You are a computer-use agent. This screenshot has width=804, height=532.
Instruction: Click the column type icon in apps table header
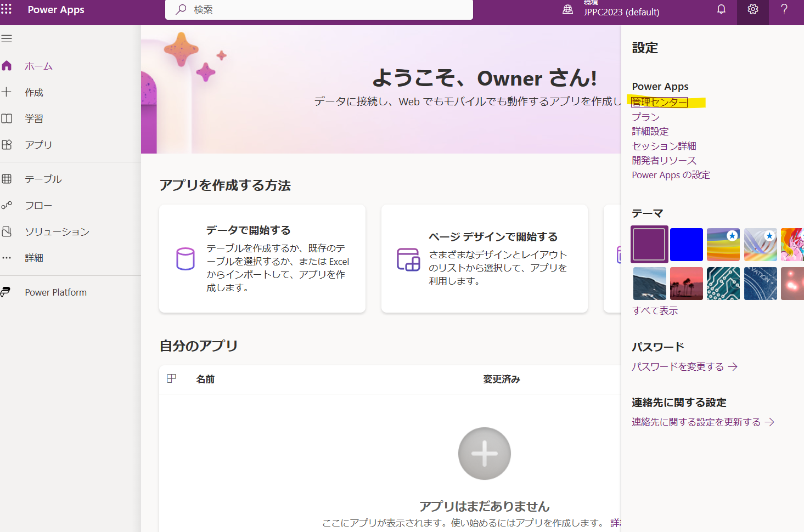[172, 378]
